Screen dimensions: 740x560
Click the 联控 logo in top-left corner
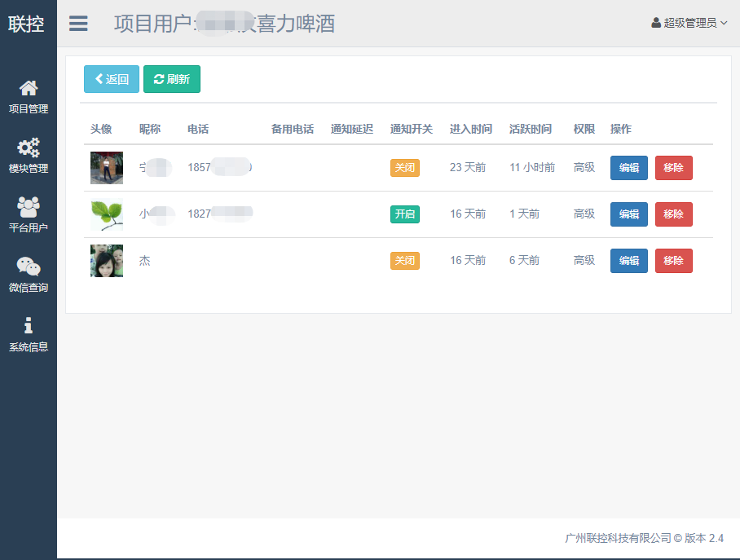(28, 23)
